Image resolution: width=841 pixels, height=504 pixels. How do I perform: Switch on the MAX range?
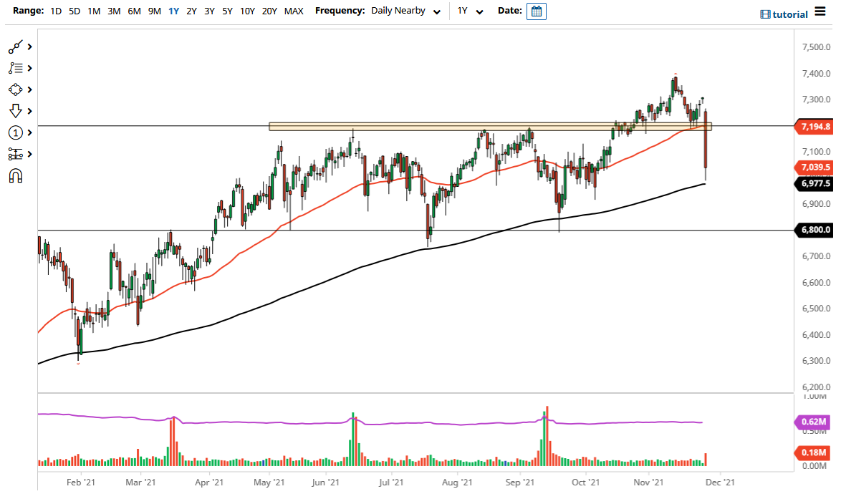[x=293, y=11]
